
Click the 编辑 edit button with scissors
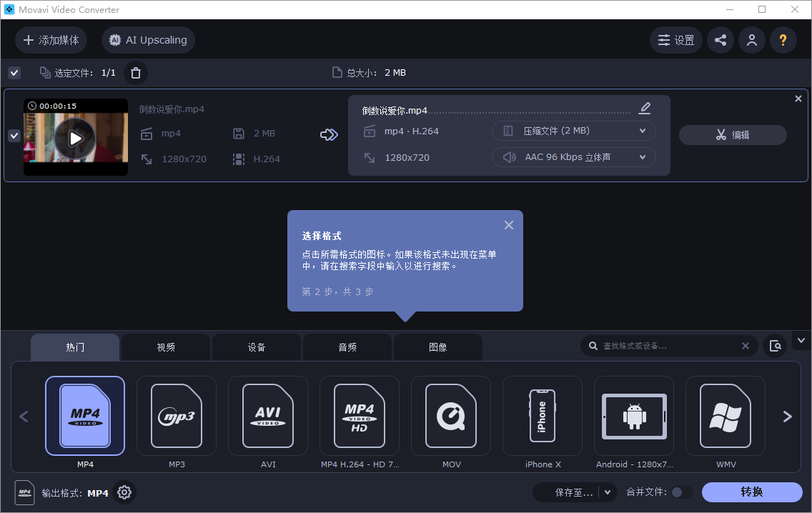[733, 135]
